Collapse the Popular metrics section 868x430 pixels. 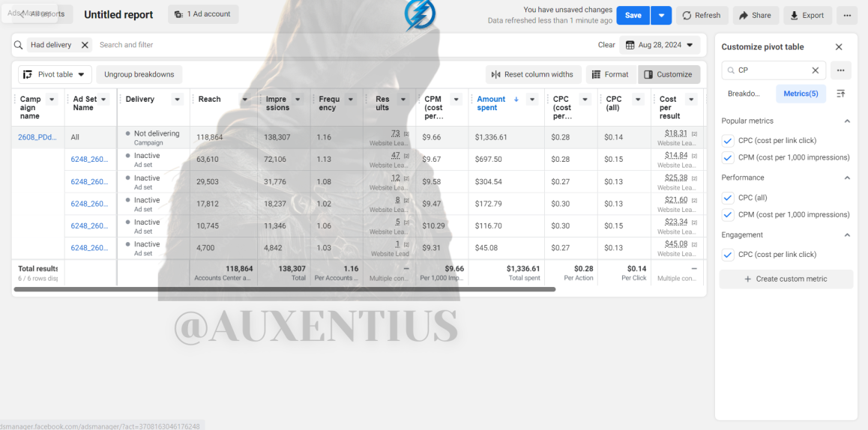tap(846, 121)
